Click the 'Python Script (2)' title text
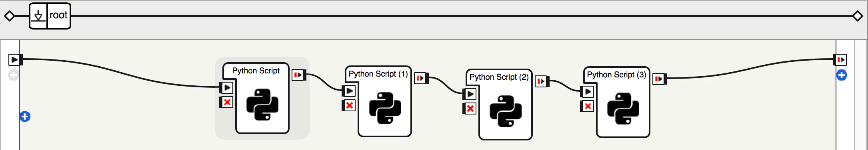The height and width of the screenshot is (150, 868). coord(499,77)
